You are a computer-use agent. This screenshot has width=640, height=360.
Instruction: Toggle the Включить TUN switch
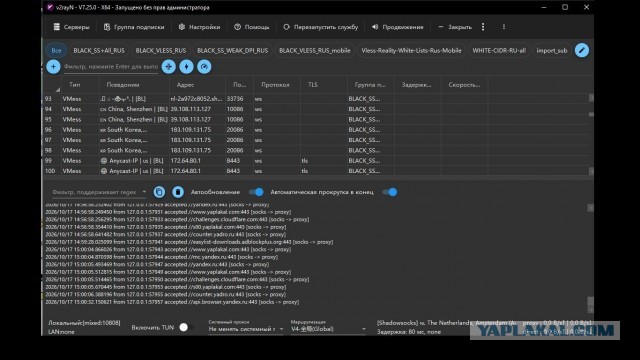pyautogui.click(x=187, y=327)
